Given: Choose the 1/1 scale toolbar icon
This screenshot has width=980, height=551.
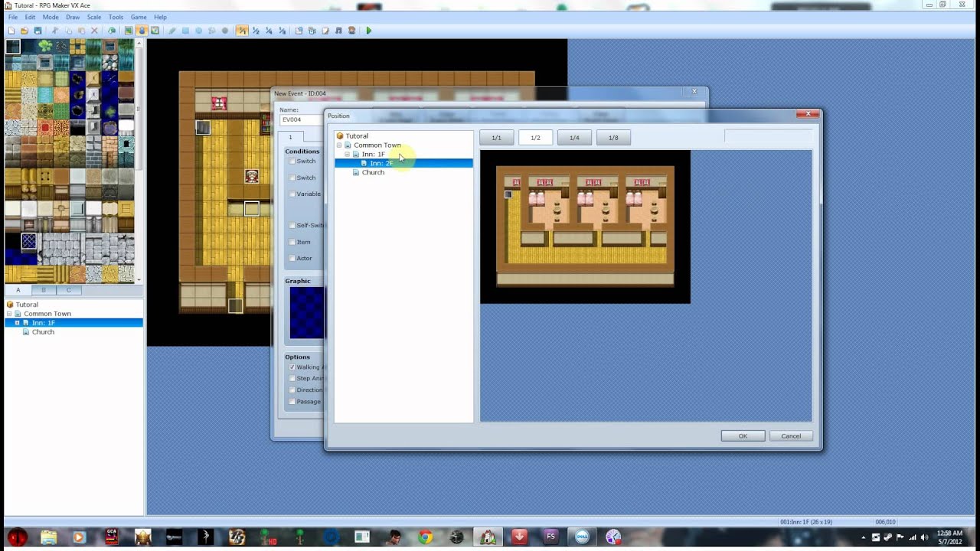Looking at the screenshot, I should (x=242, y=31).
